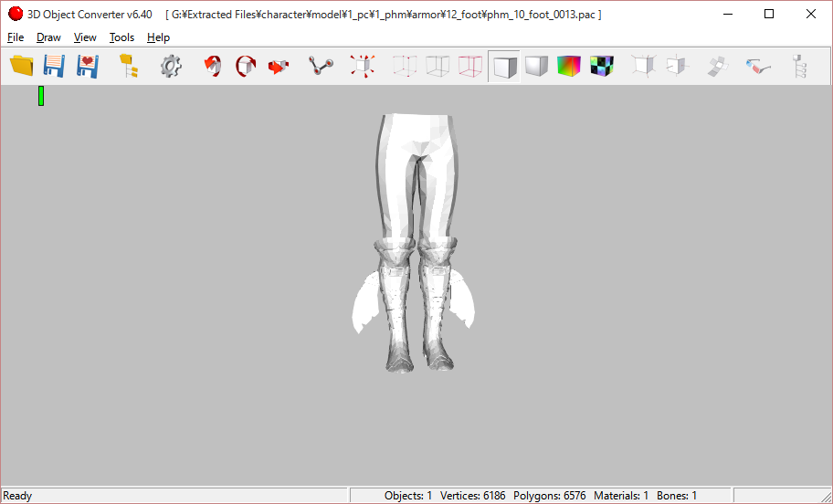
Task: Toggle smooth shaded gray cube mode
Action: [536, 66]
